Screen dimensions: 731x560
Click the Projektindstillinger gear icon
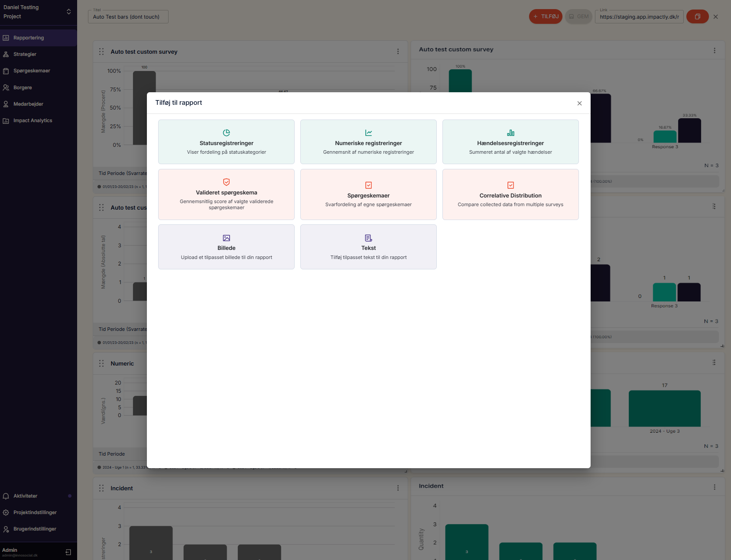6,513
